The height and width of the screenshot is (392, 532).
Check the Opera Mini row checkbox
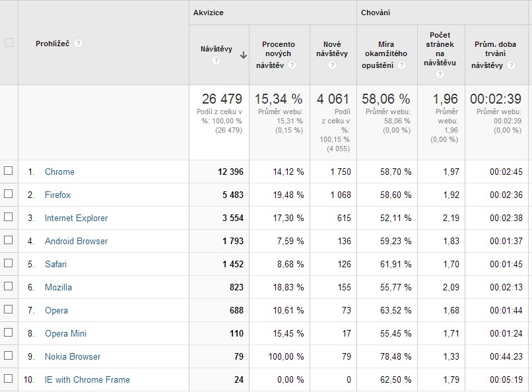coord(8,333)
